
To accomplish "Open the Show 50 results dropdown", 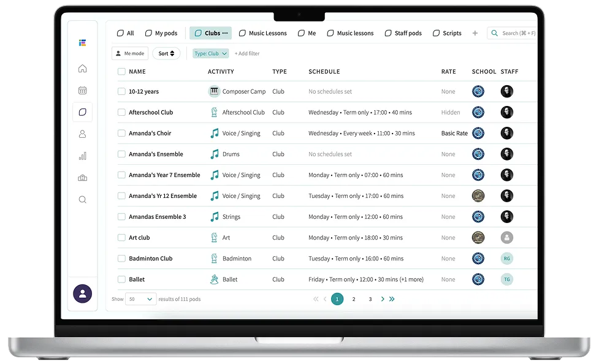I will click(x=140, y=299).
